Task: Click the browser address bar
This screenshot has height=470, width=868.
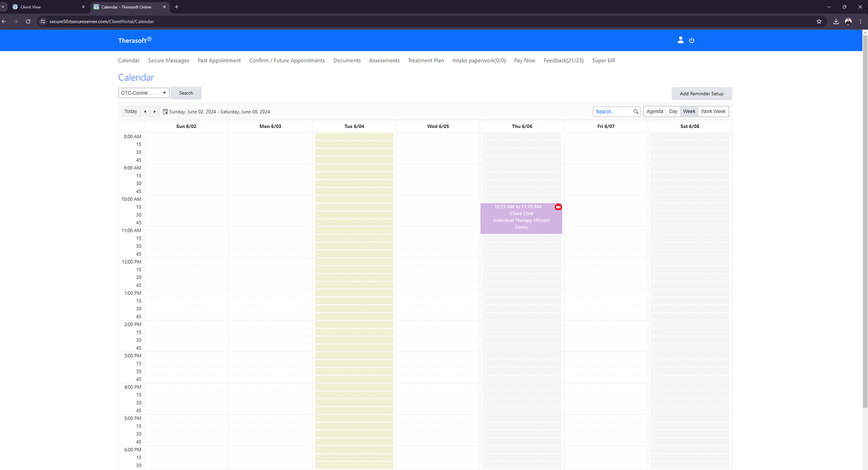Action: [429, 21]
